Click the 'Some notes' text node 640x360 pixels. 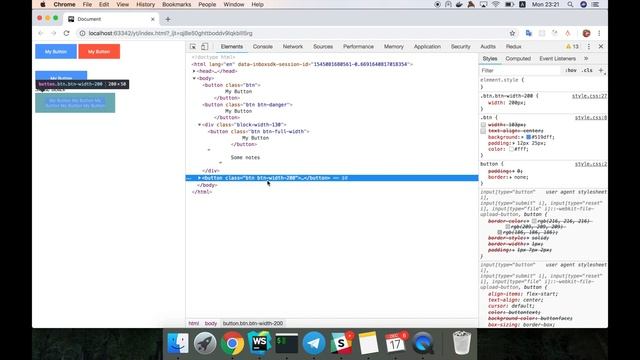(245, 158)
